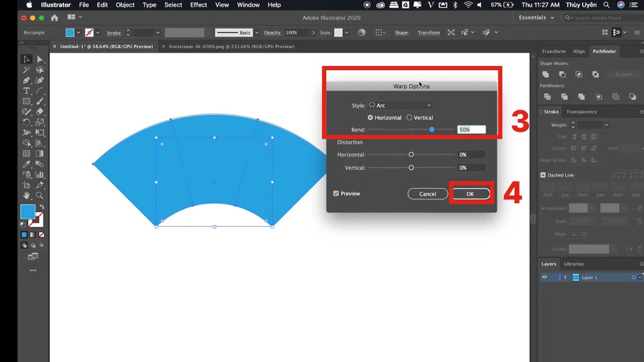Click the Exclude shape mode icon
Screen dimensions: 644x362
click(595, 74)
